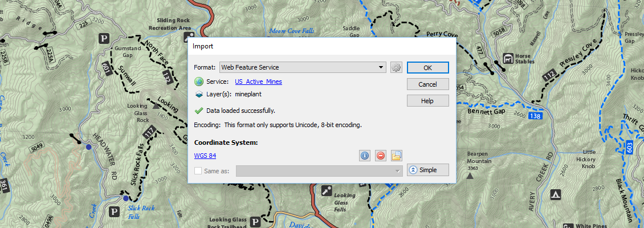
Task: Click Looking Glass Falls camera marker
Action: pyautogui.click(x=326, y=191)
